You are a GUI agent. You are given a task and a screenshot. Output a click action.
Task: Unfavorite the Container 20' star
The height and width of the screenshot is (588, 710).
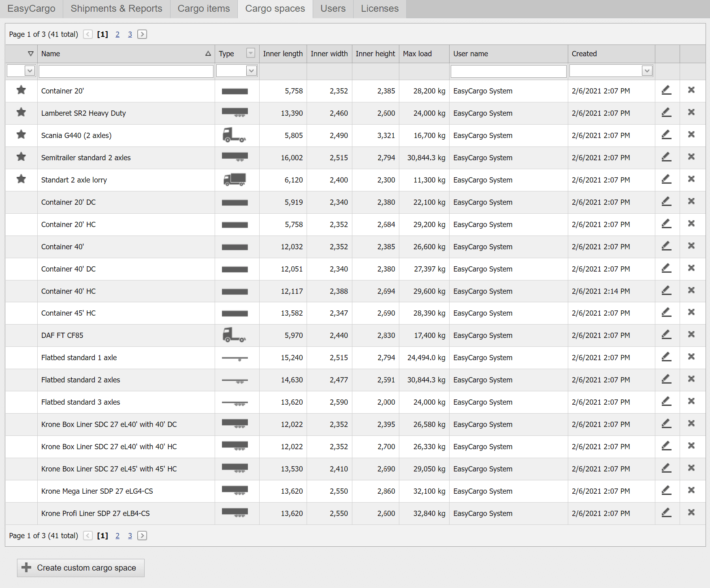[21, 90]
